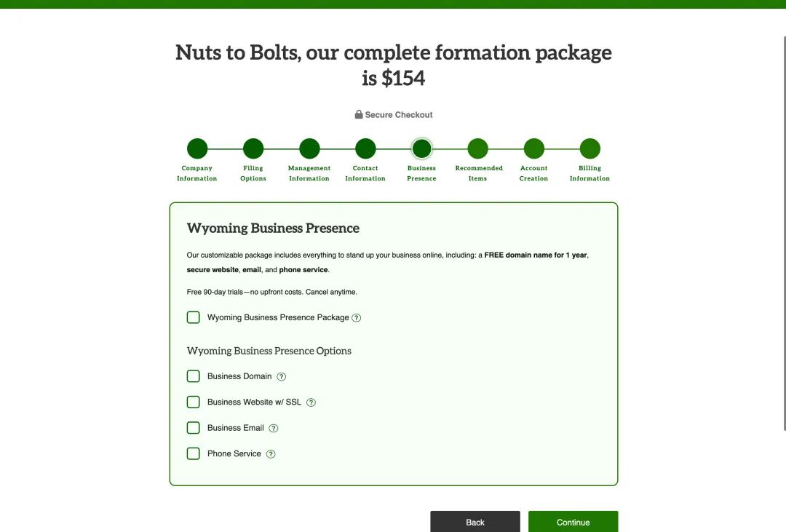
Task: Enable Wyoming Business Presence Package checkbox
Action: tap(194, 317)
